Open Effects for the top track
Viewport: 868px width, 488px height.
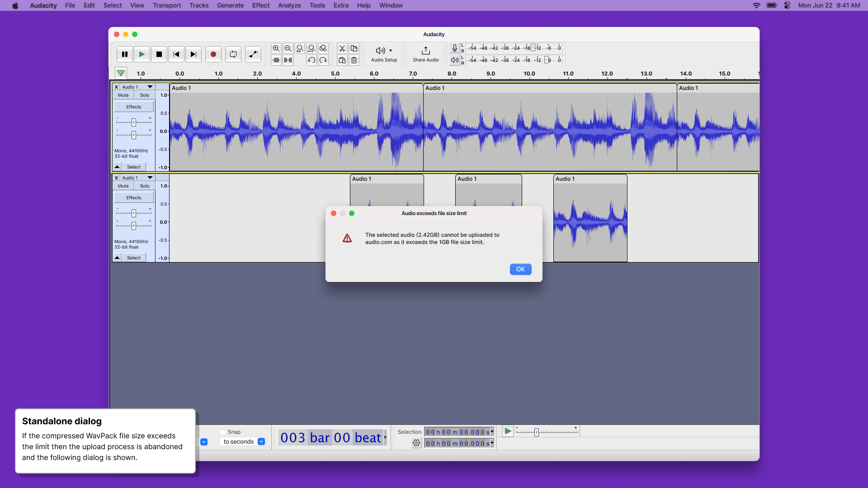coord(133,107)
